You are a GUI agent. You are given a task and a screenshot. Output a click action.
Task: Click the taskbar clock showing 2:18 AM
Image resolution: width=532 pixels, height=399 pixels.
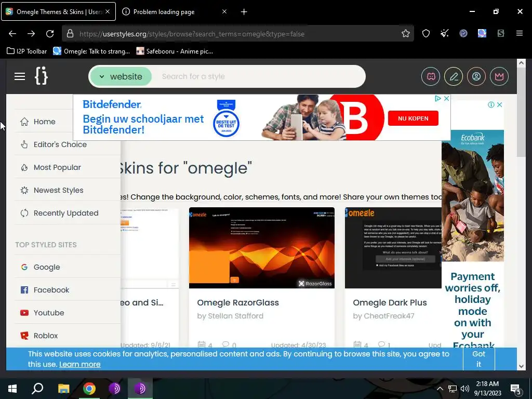click(x=487, y=389)
